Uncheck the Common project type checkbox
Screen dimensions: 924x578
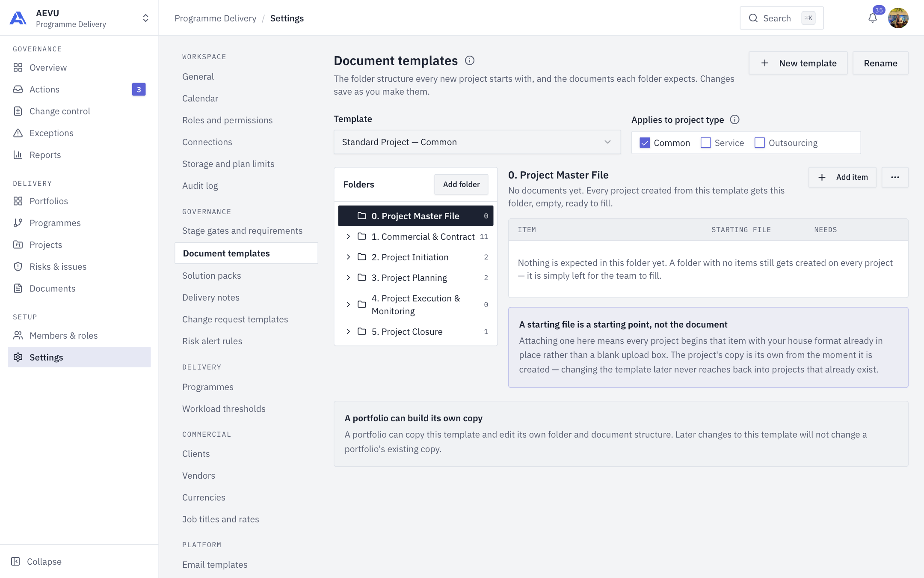point(645,143)
